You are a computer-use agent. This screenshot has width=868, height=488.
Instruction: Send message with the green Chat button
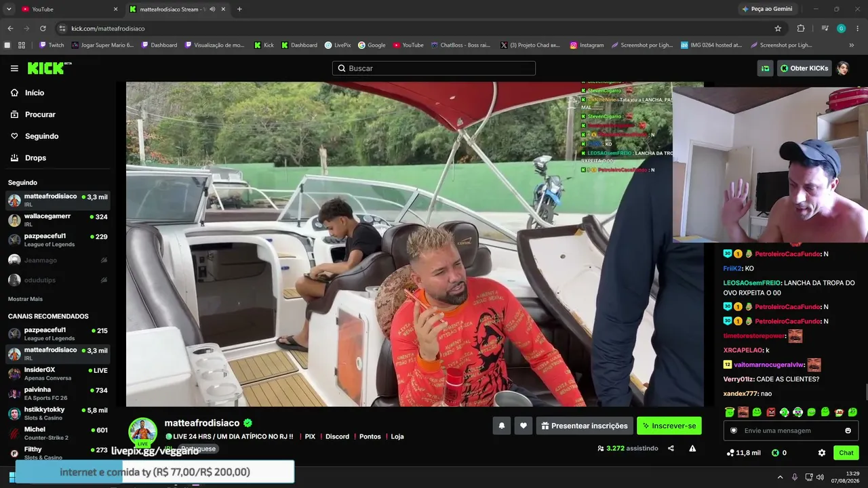846,453
